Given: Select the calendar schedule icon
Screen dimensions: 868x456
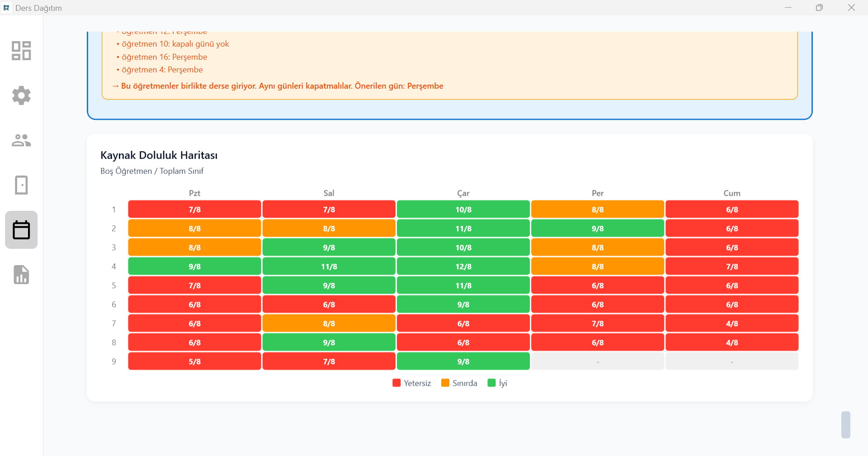Looking at the screenshot, I should click(21, 230).
